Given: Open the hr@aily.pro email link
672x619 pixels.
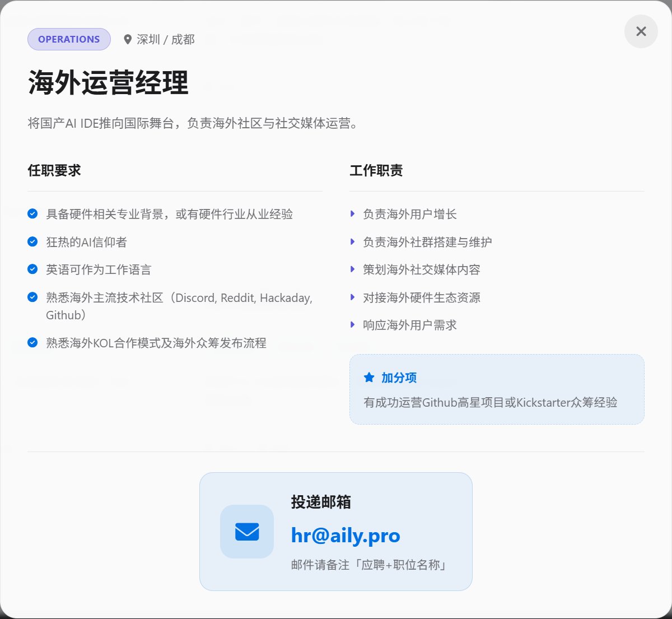Looking at the screenshot, I should [346, 535].
